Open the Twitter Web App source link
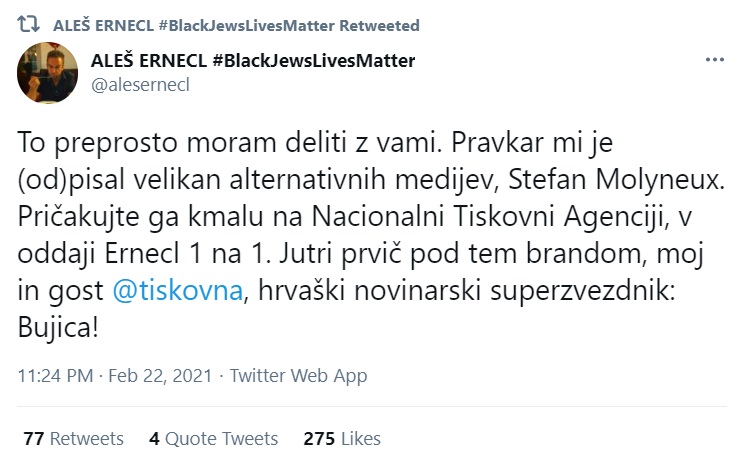738x463 pixels. click(x=298, y=376)
